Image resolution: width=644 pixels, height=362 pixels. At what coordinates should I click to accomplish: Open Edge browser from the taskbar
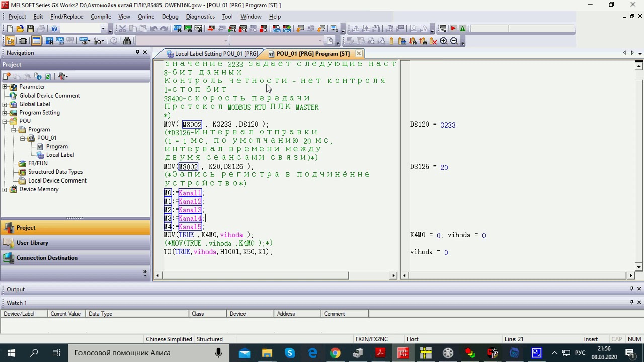312,353
